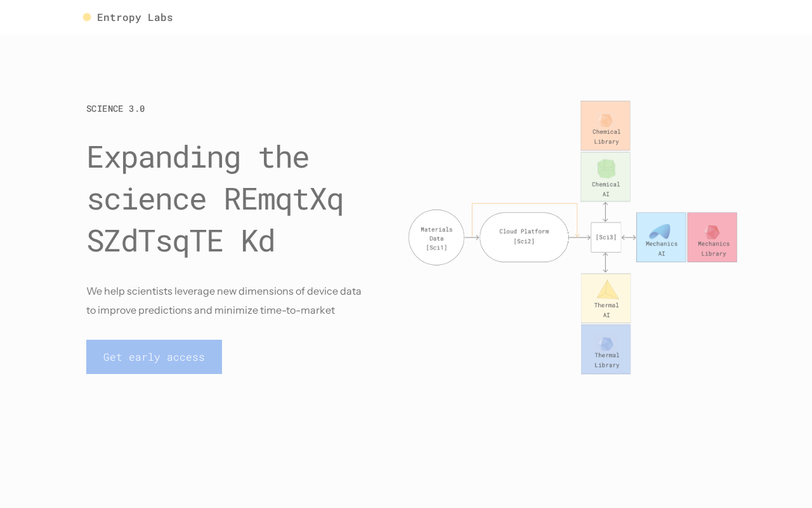Click the double arrow between Sci3 and Mechanics AI
This screenshot has height=508, width=812.
(x=629, y=237)
